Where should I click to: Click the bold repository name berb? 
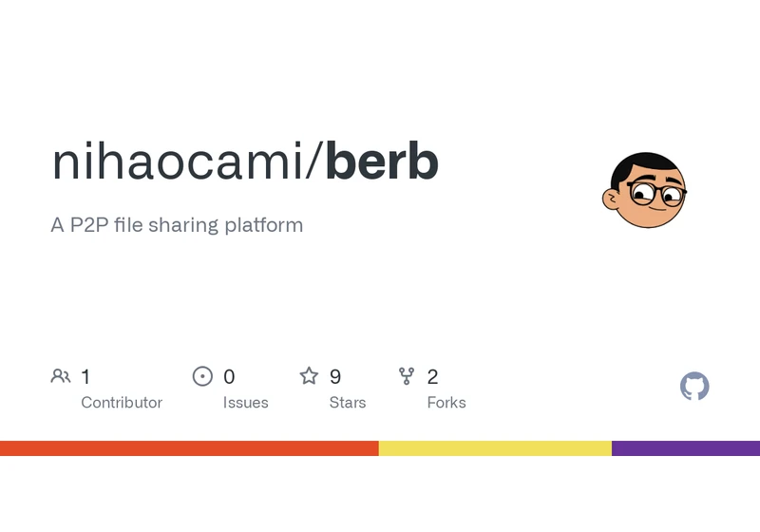383,161
